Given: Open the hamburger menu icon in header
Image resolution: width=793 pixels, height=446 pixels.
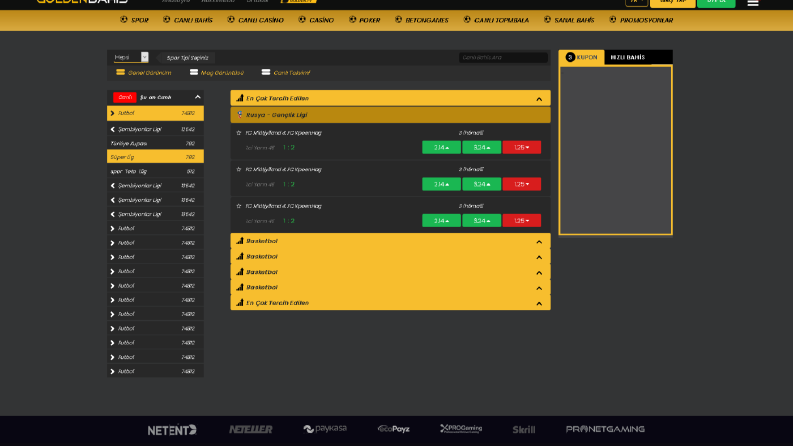Looking at the screenshot, I should point(753,3).
